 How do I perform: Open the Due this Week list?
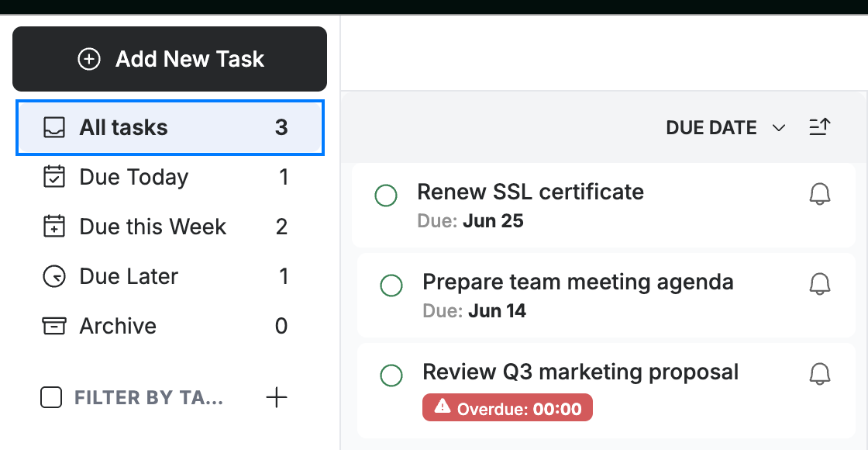tap(166, 227)
